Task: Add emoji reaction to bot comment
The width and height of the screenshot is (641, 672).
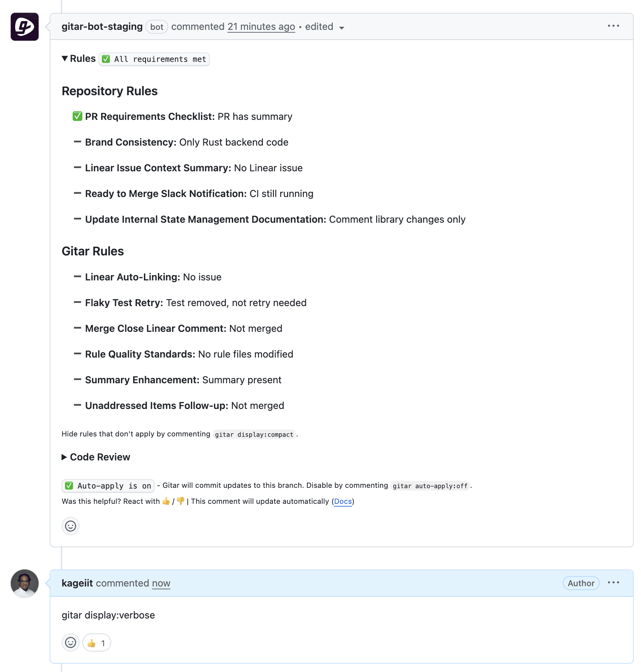Action: point(71,526)
